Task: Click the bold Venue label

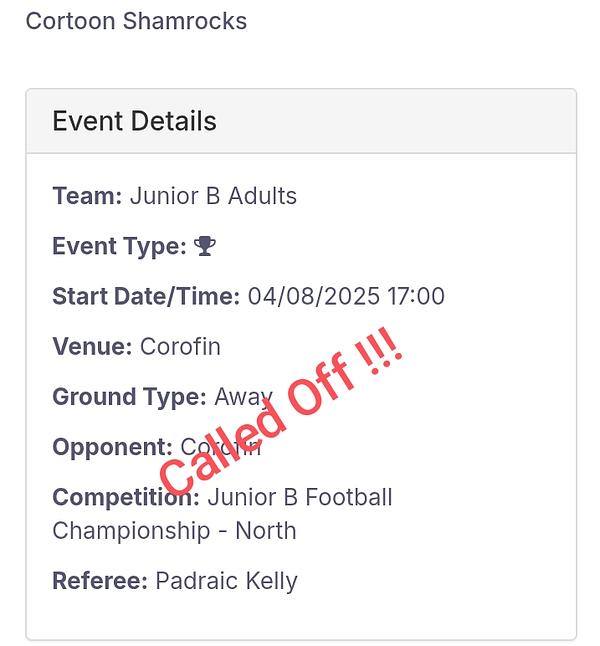Action: (x=92, y=347)
